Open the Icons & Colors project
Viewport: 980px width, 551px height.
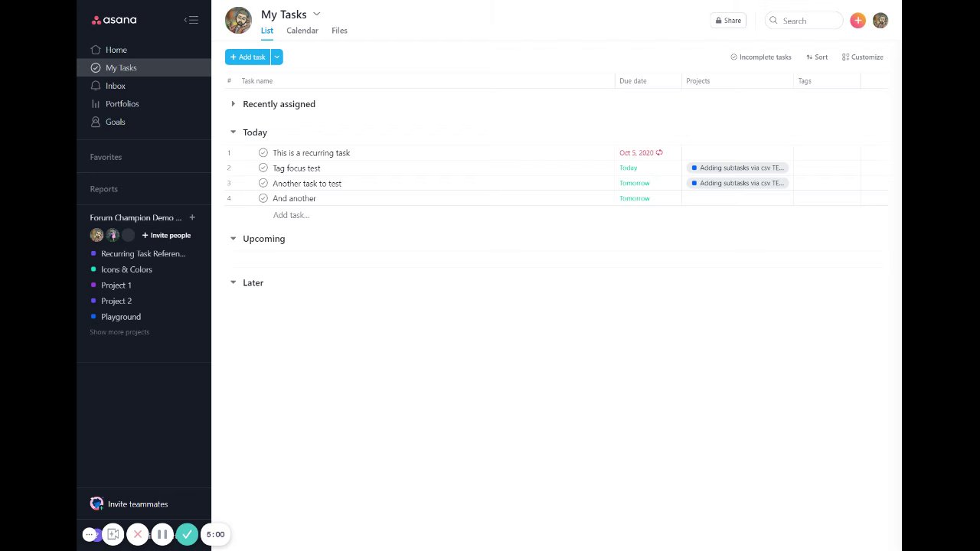[x=126, y=269]
